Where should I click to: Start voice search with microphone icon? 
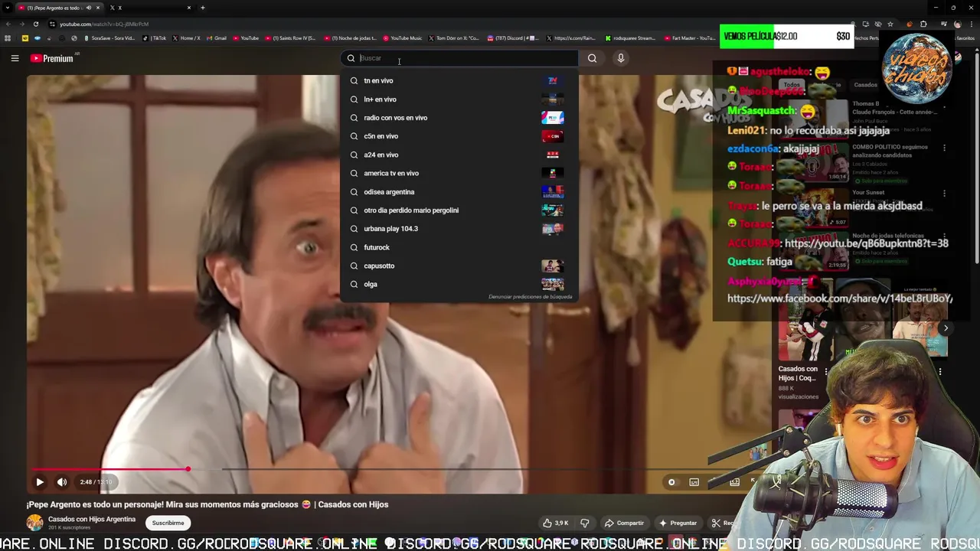tap(621, 58)
